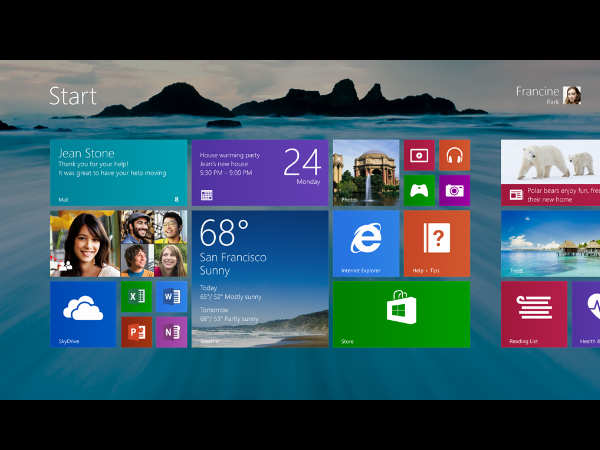Open the Travel tile with the beach photo

point(550,243)
